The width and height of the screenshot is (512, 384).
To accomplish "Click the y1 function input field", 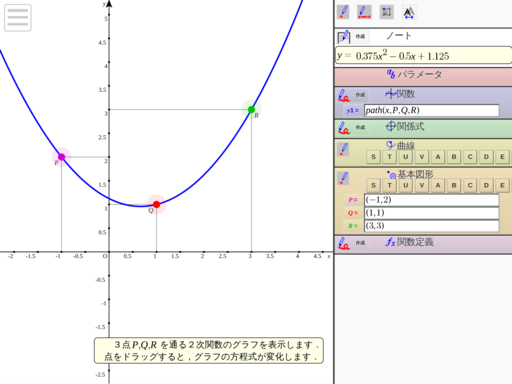I will pos(431,110).
